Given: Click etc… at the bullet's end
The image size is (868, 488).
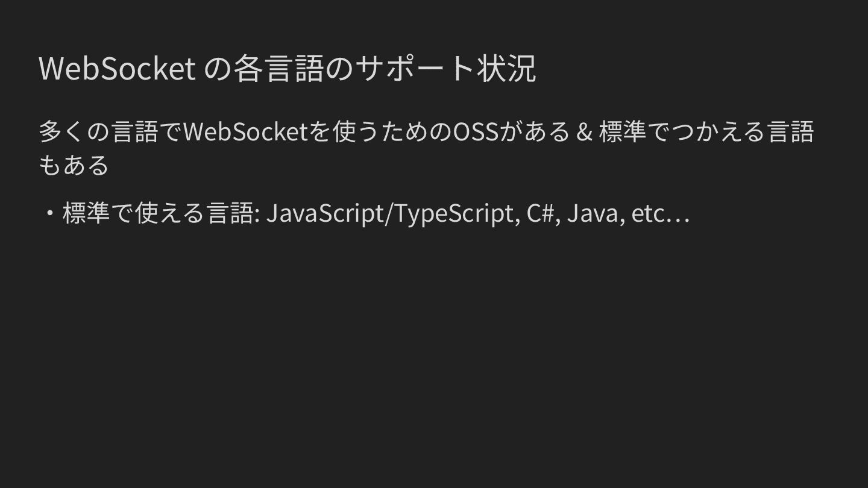Looking at the screenshot, I should tap(660, 213).
